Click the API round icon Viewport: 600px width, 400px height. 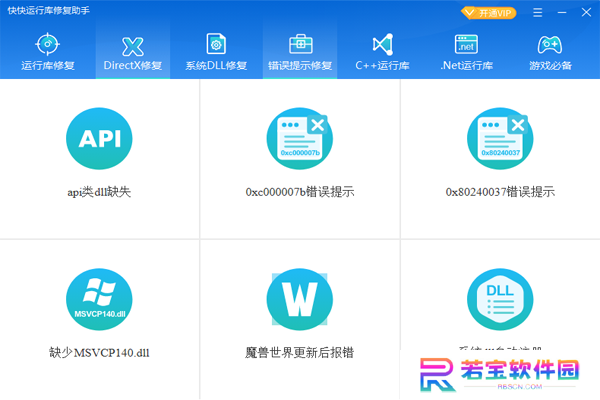[x=99, y=139]
